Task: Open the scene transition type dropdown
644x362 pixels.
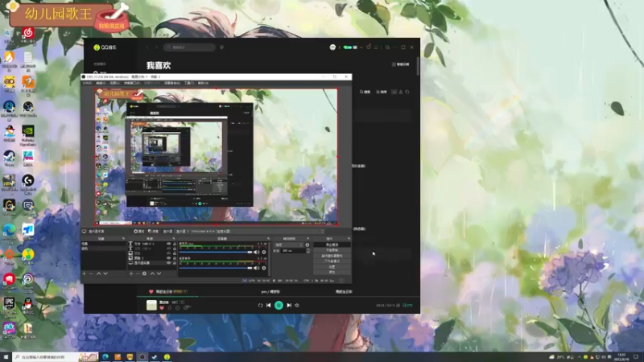Action: (x=288, y=245)
